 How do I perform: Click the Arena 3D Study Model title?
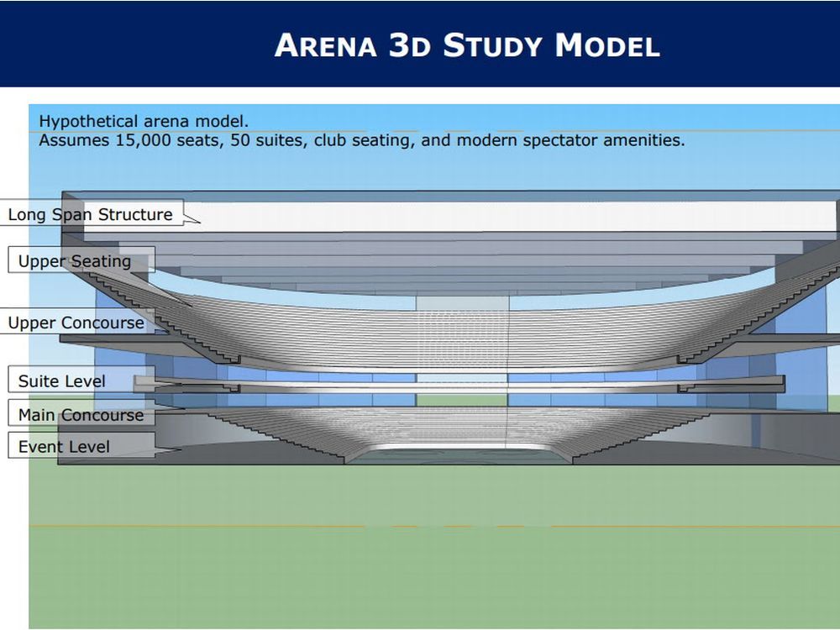[465, 46]
